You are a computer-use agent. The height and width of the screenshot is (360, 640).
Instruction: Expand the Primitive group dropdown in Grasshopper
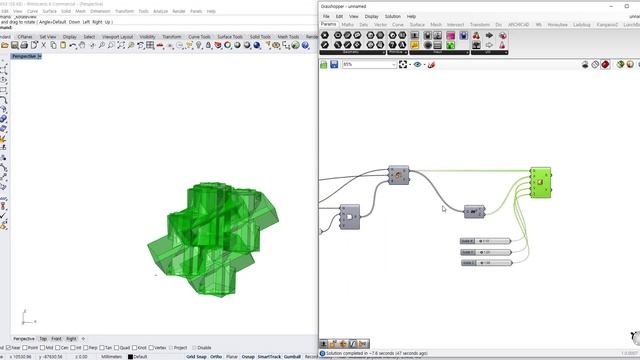pyautogui.click(x=406, y=52)
